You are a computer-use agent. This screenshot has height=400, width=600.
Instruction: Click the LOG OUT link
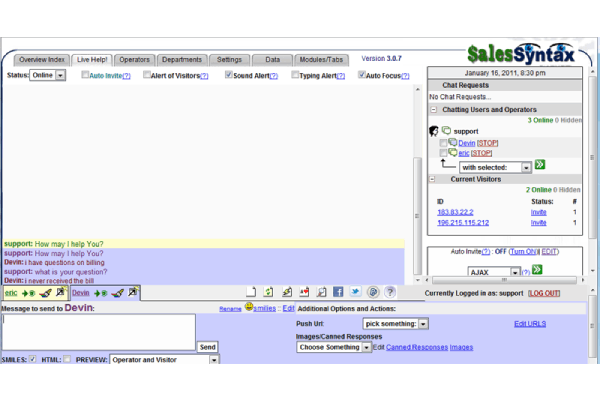pyautogui.click(x=544, y=293)
